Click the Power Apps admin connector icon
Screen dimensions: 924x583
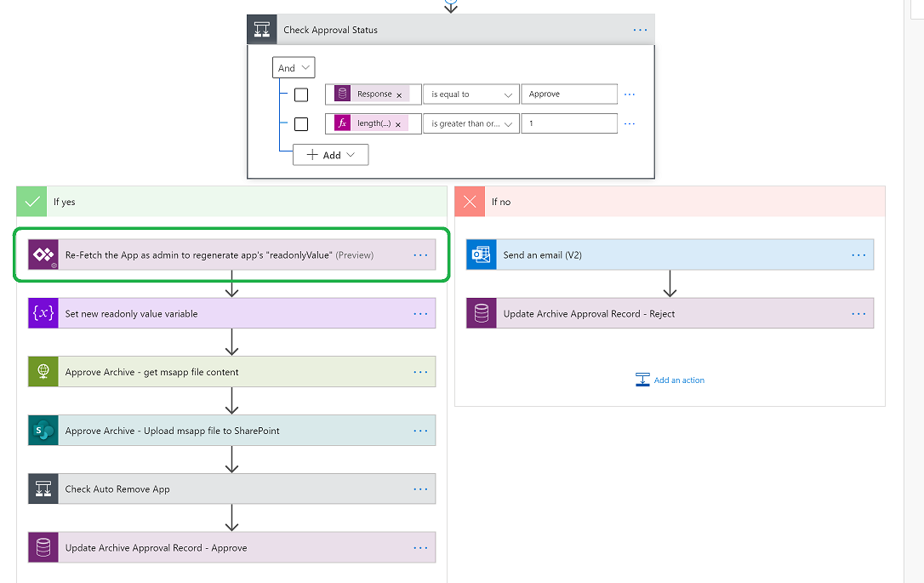click(43, 254)
